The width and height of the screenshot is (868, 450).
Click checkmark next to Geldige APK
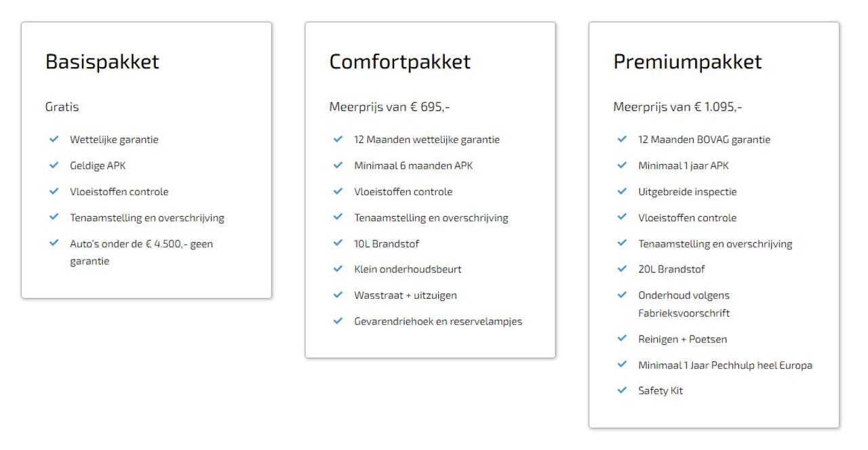(54, 165)
